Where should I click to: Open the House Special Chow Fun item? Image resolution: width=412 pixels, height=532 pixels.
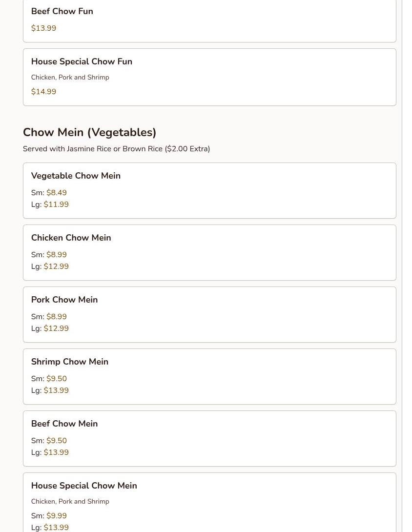click(82, 61)
